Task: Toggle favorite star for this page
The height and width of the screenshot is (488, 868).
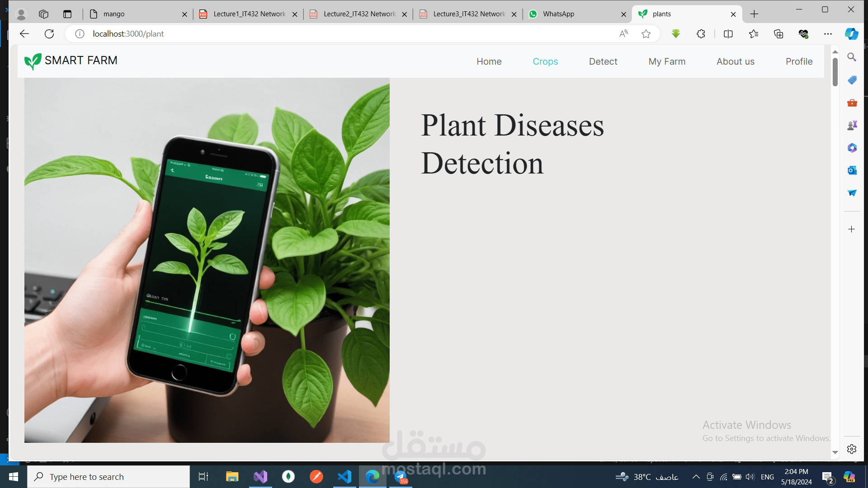Action: click(646, 33)
